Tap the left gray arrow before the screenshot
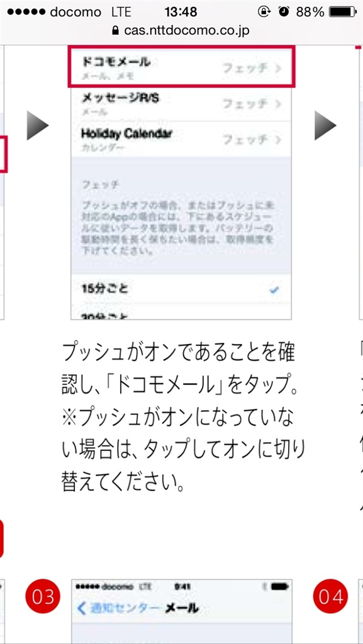 coord(38,125)
